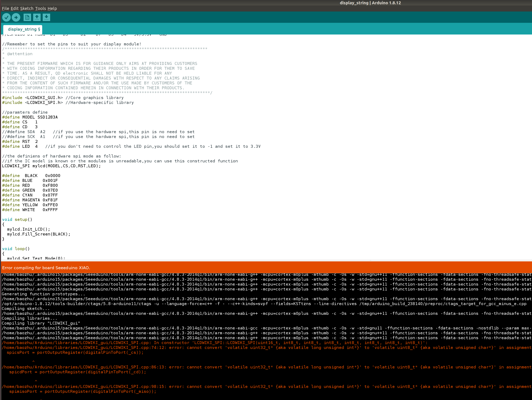Click the '#define RED 0xF800' line
This screenshot has width=532, height=400.
30,185
